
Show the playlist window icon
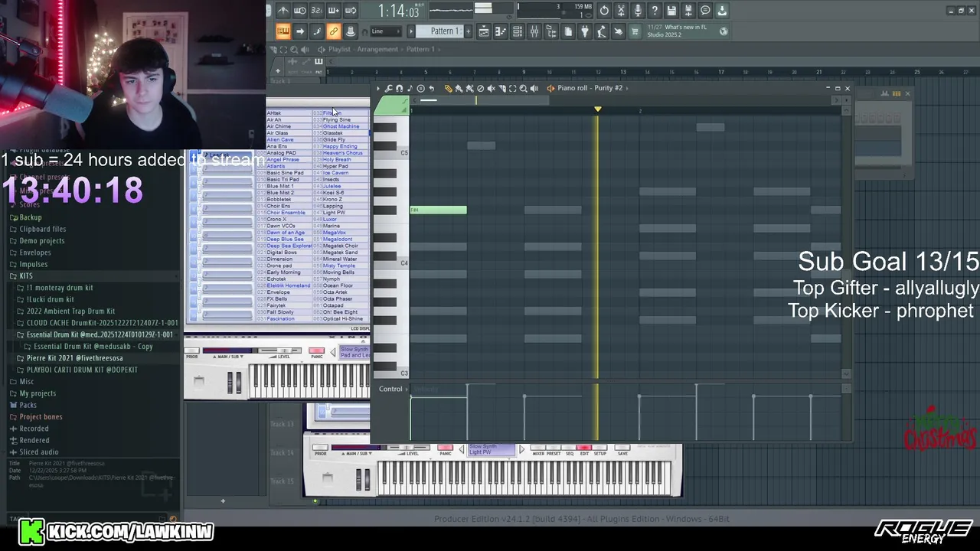pos(484,31)
